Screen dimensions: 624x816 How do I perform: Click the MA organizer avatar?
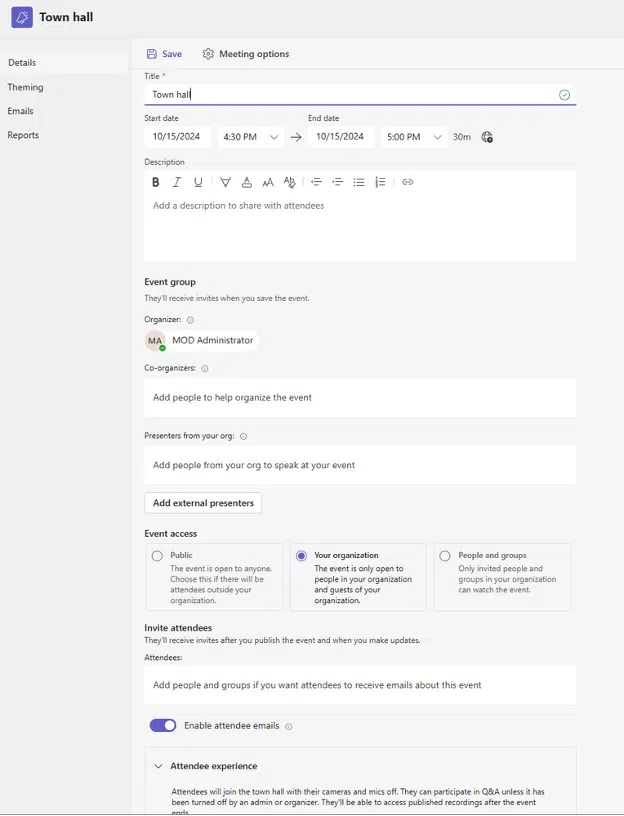[155, 341]
